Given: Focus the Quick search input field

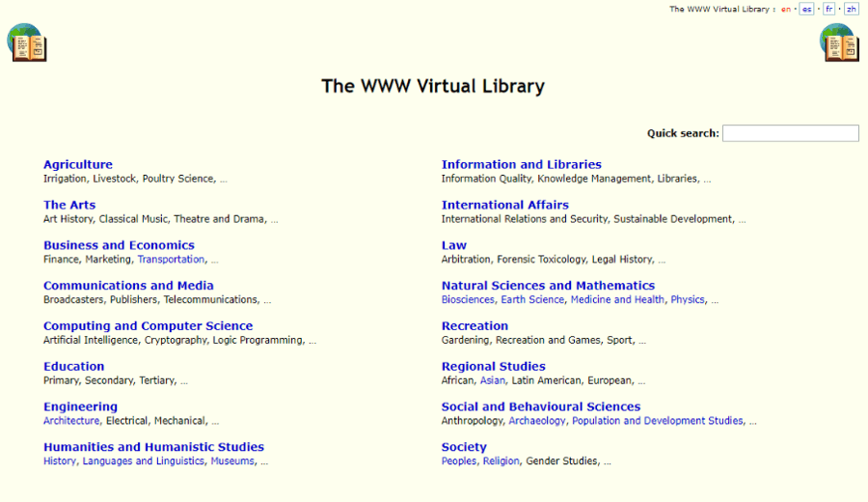Looking at the screenshot, I should coord(791,133).
